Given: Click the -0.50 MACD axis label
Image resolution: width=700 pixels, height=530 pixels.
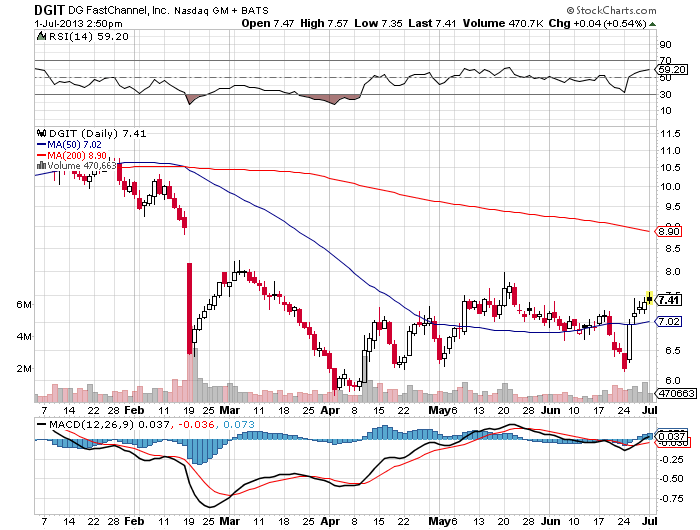Looking at the screenshot, I should [671, 479].
